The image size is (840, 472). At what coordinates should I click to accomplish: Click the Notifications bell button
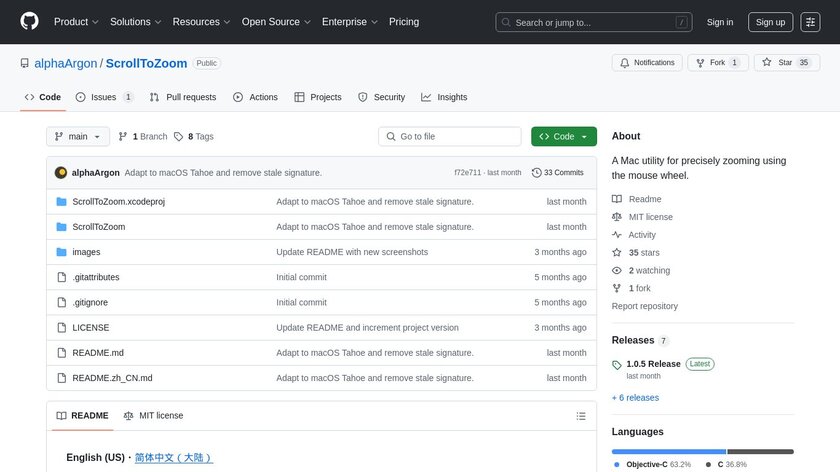647,63
